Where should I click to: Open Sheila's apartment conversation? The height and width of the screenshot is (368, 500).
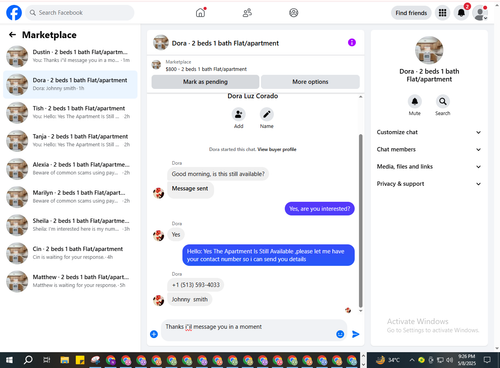tap(70, 225)
